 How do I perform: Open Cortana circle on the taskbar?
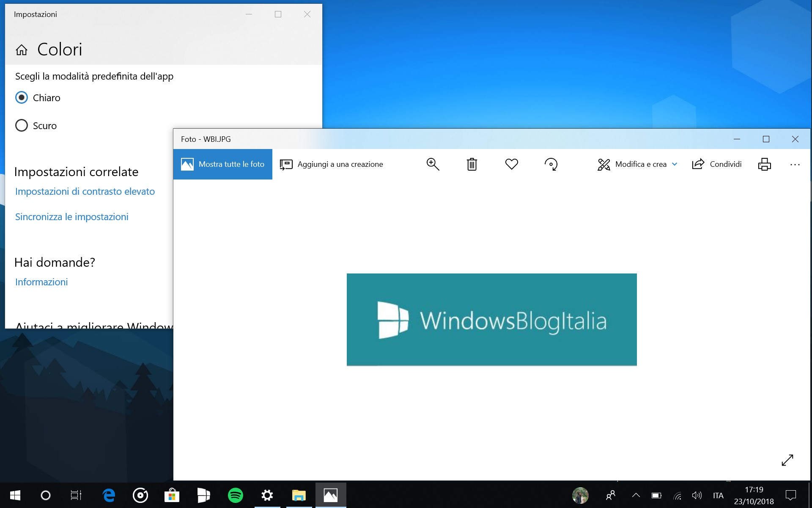(45, 495)
